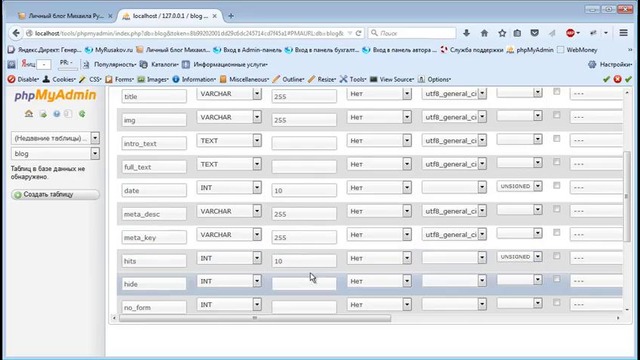Image resolution: width=640 pixels, height=360 pixels.
Task: Open Forms menu in Web Developer toolbar
Action: click(x=120, y=79)
